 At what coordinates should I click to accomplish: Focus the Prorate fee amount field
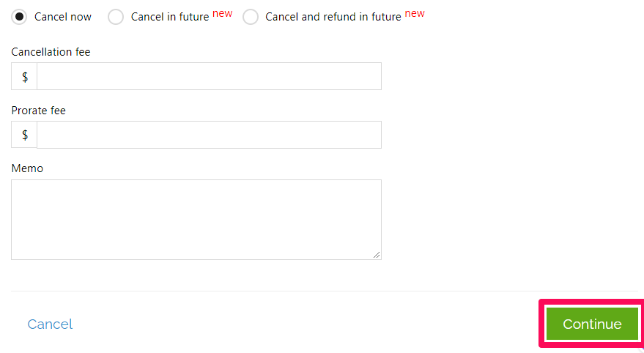coord(209,135)
